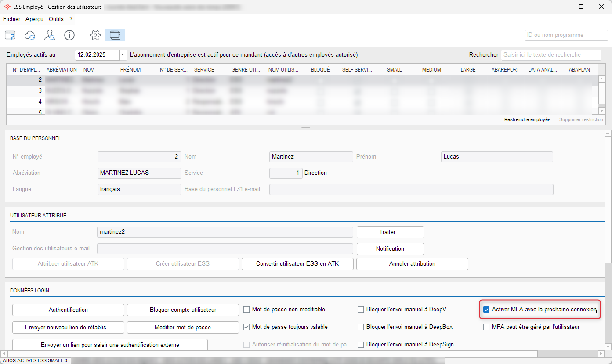Click the ESS Employé app icon in title bar
612x364 pixels.
pyautogui.click(x=7, y=7)
